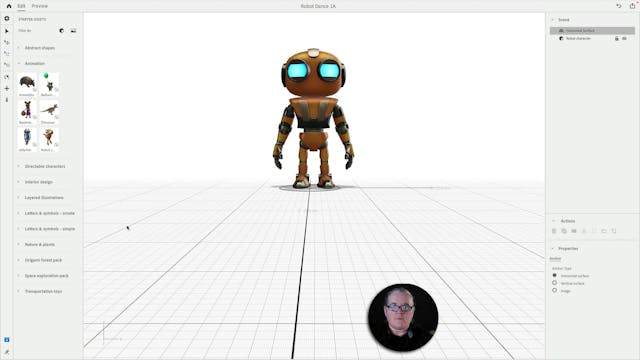
Task: Go to Home via house icon
Action: click(9, 6)
